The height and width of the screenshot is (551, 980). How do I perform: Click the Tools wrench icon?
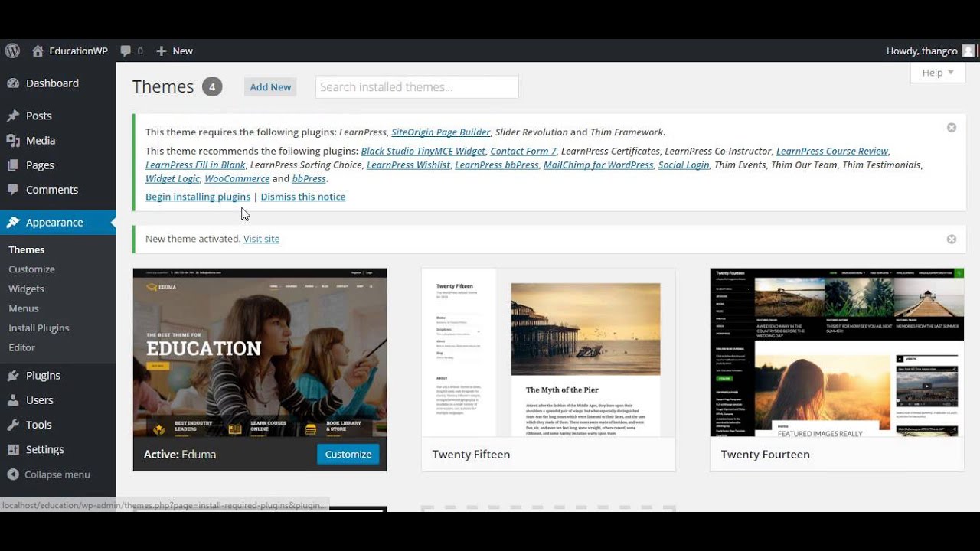(x=13, y=425)
